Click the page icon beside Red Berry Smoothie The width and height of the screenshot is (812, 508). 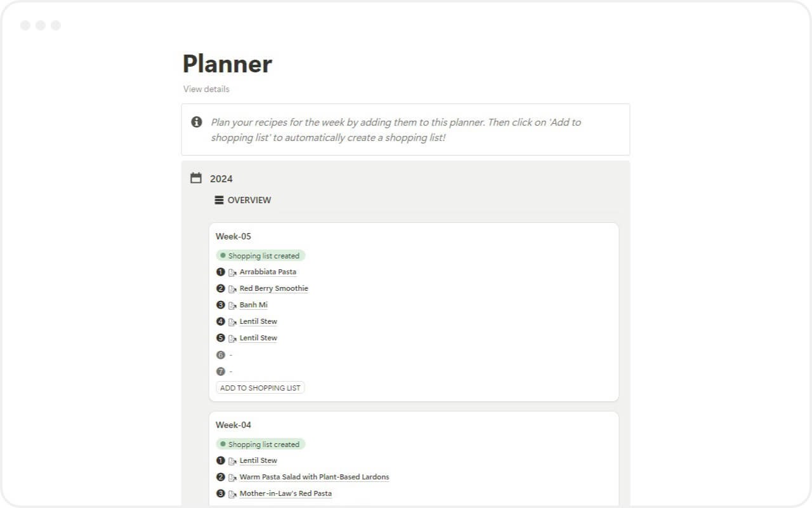[232, 289]
